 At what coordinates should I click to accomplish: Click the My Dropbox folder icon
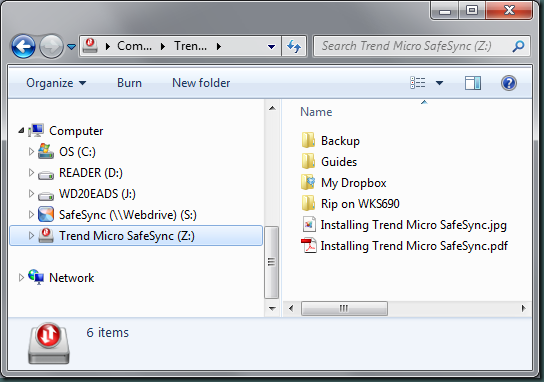coord(308,182)
